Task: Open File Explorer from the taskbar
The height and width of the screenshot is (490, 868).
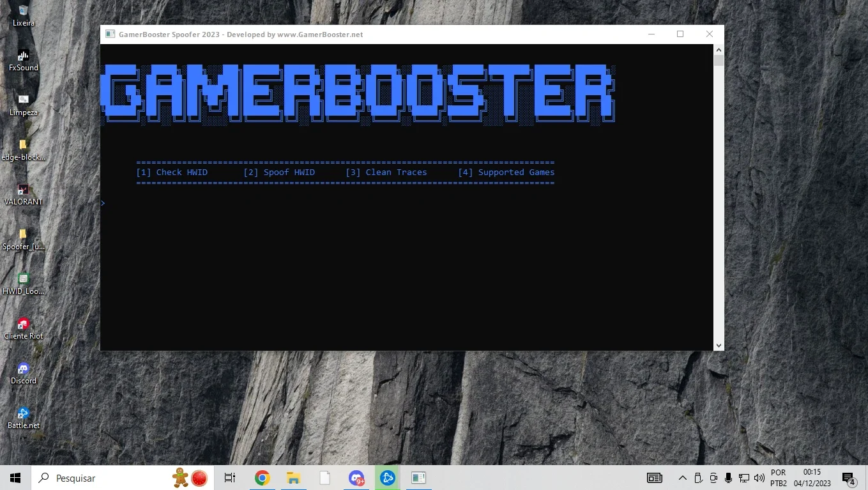Action: pyautogui.click(x=293, y=478)
